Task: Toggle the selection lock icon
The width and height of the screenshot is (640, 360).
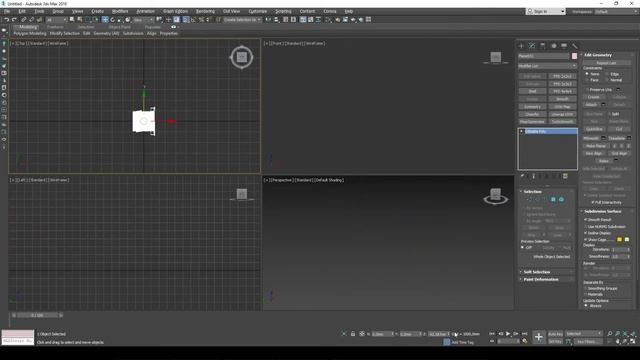Action: click(353, 334)
